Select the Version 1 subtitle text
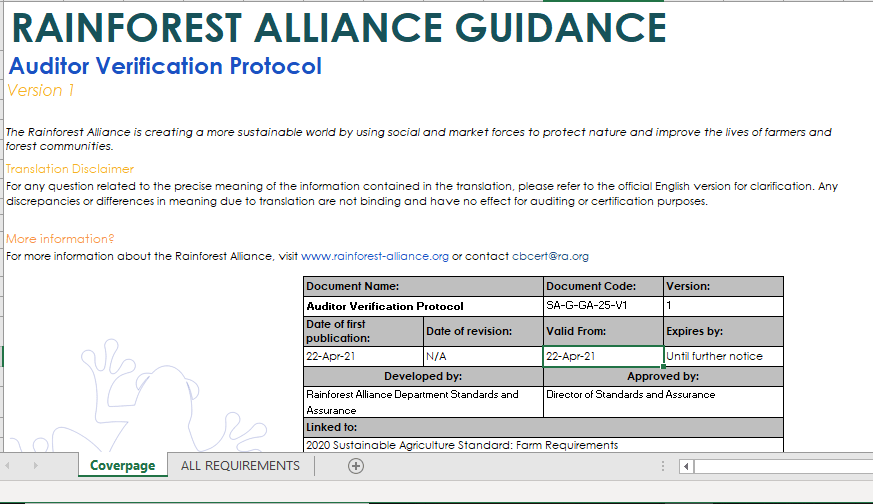 coord(41,91)
